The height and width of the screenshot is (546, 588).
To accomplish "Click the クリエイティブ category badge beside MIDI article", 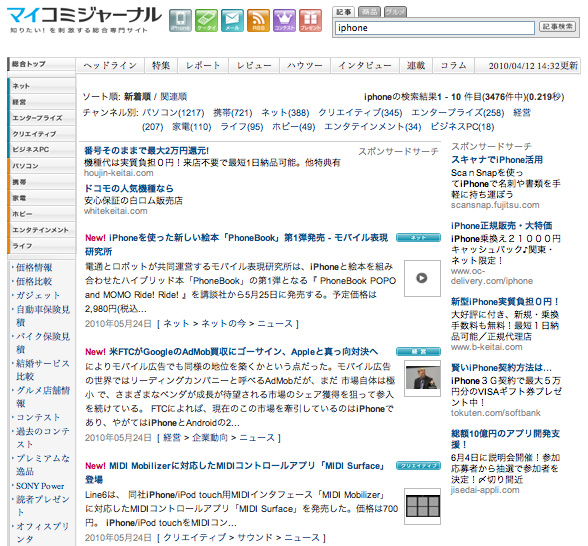I will pyautogui.click(x=418, y=465).
